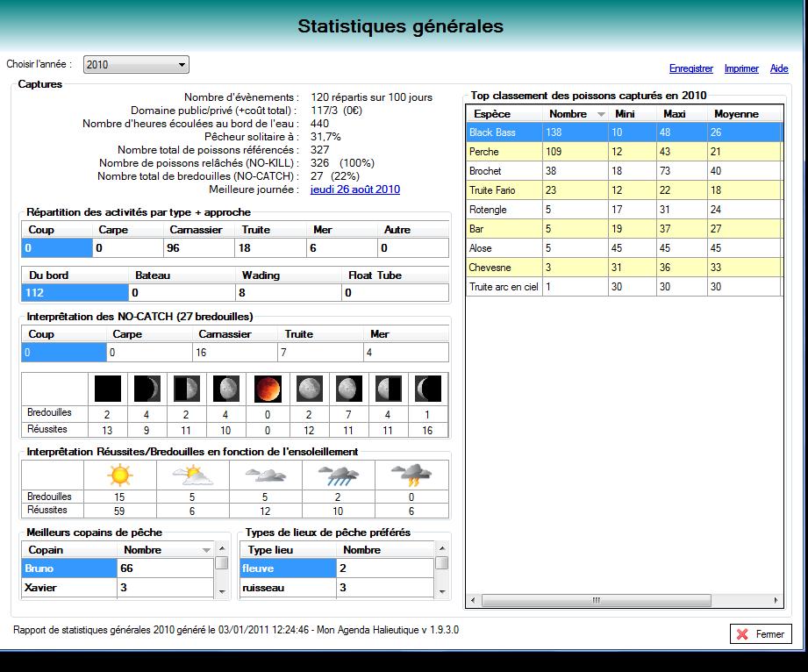808x672 pixels.
Task: Select the Rotengle row
Action: click(625, 209)
